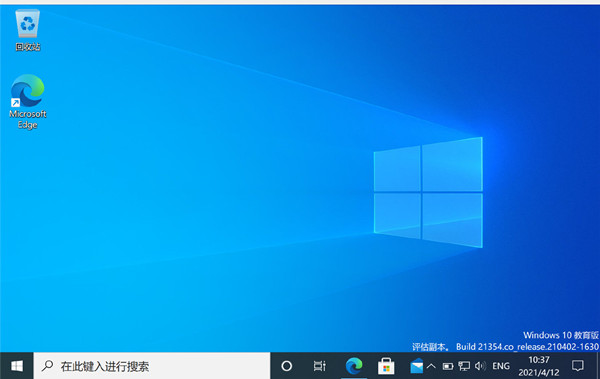Click the 在此键入进行搜索 search box

152,366
